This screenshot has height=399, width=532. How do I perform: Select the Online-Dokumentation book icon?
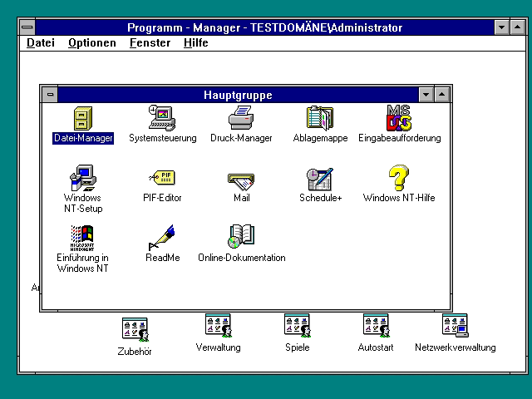pyautogui.click(x=241, y=236)
